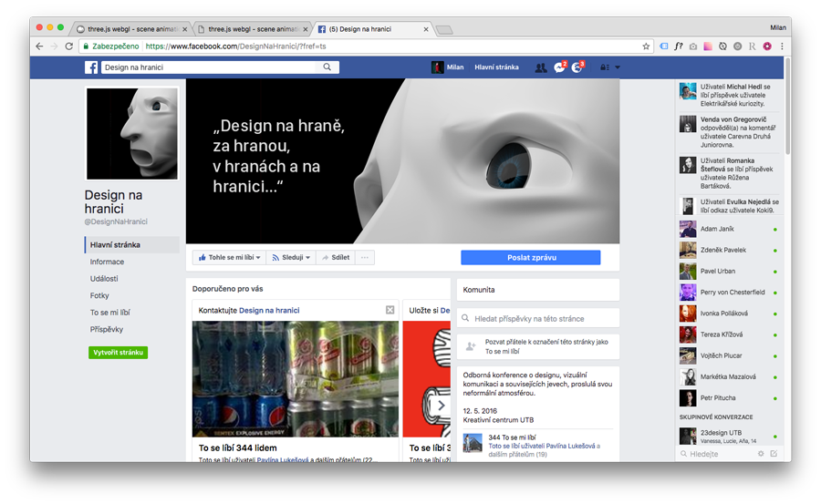Bookmark this page with the star icon
The width and height of the screenshot is (821, 504).
tap(646, 46)
